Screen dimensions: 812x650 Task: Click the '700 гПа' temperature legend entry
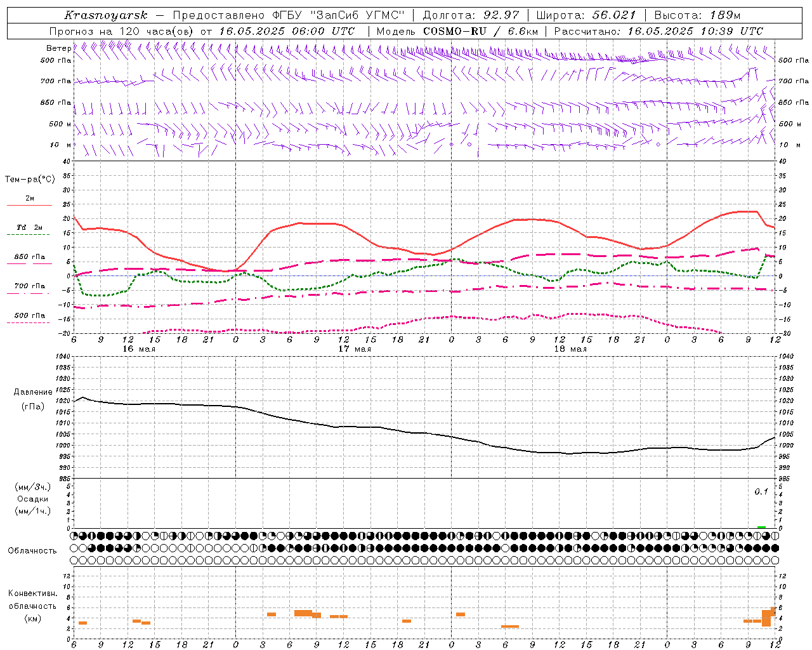tap(30, 286)
